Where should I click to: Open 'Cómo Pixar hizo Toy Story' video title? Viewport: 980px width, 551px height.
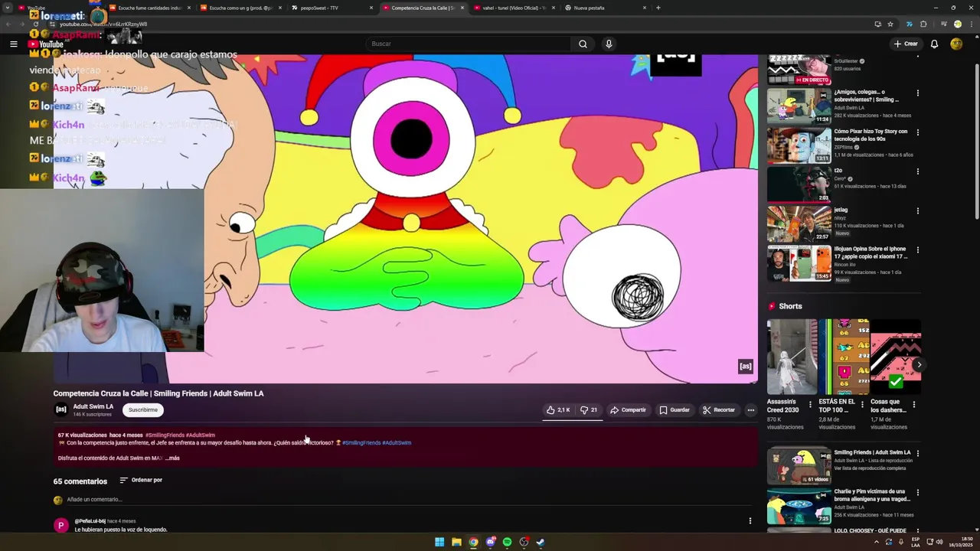click(x=871, y=135)
